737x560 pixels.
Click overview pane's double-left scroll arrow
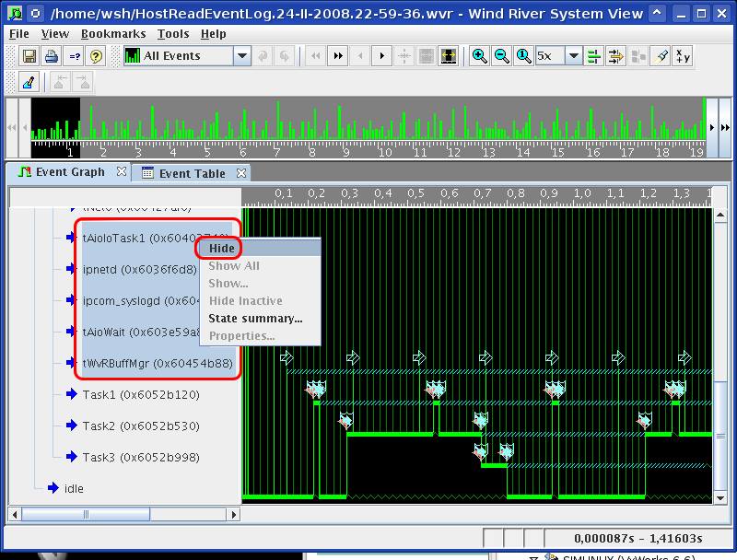pos(11,127)
